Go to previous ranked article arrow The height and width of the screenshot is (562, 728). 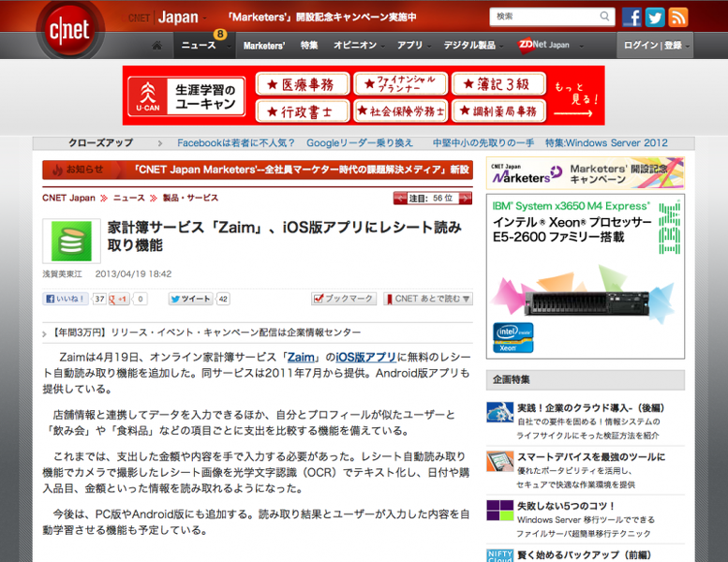400,199
